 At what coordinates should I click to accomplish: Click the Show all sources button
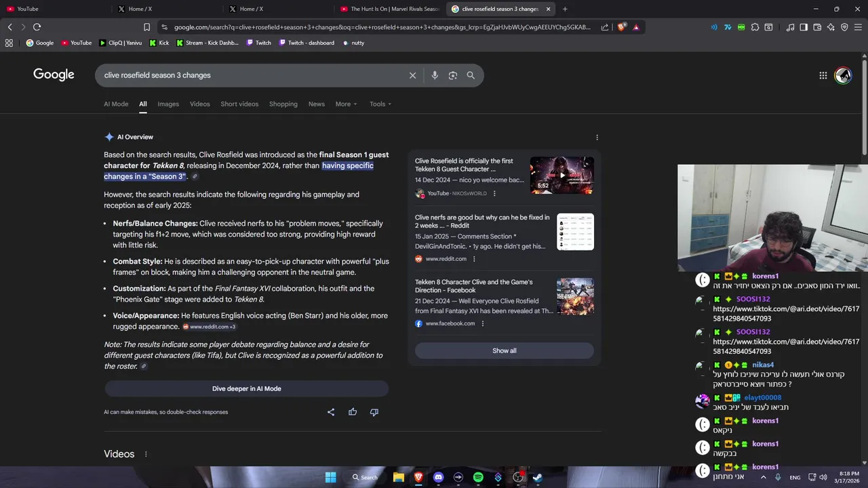click(x=504, y=350)
